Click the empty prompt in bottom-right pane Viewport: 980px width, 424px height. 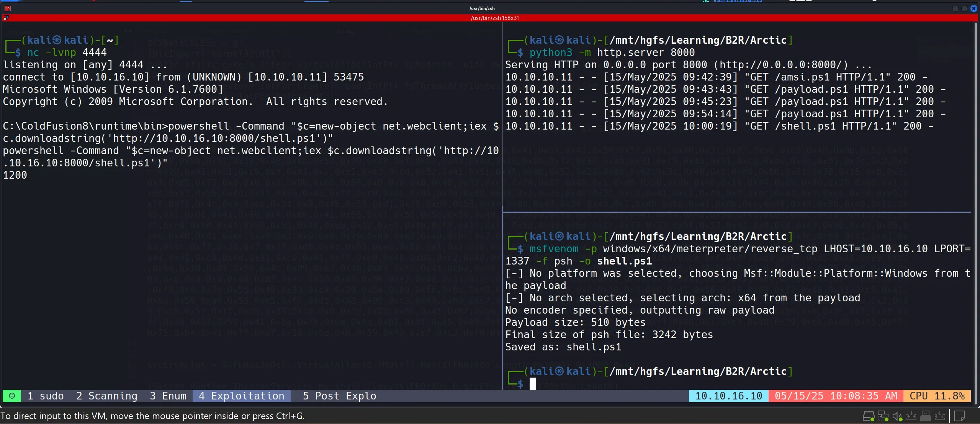(533, 384)
